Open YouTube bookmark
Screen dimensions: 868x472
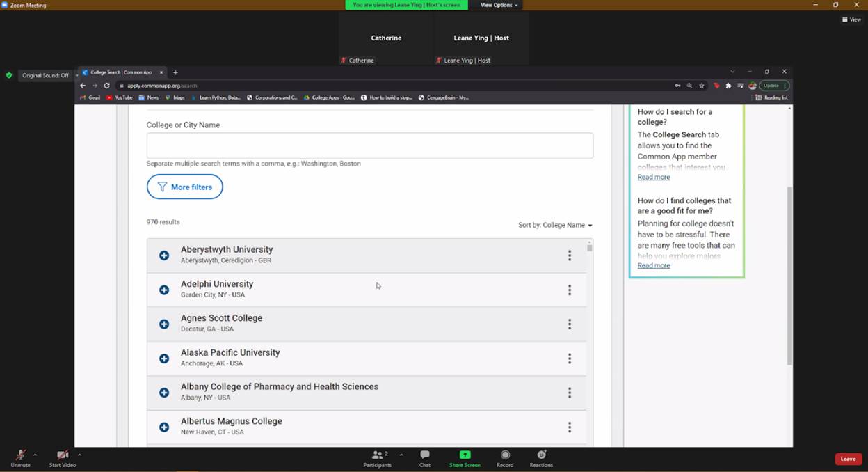(x=119, y=97)
